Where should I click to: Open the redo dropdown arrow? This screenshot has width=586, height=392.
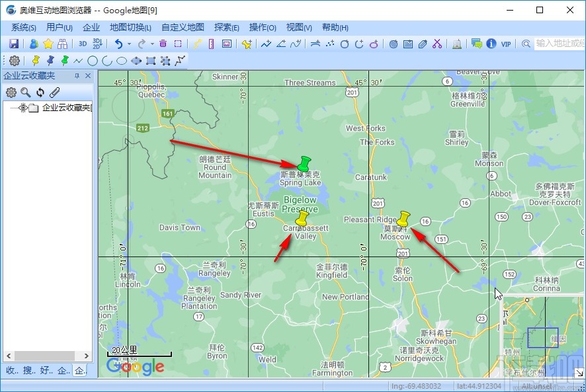(x=151, y=43)
